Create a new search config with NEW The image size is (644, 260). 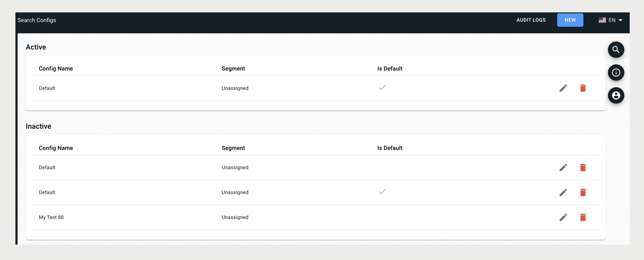click(570, 20)
